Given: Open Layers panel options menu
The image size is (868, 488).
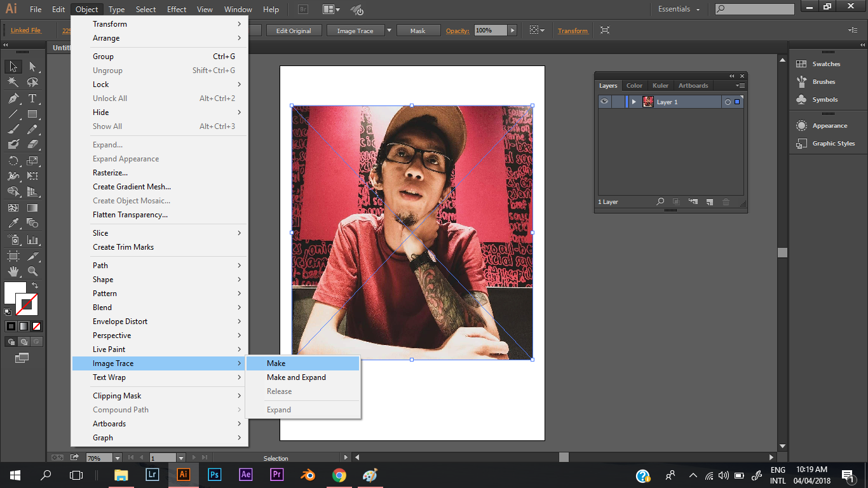Looking at the screenshot, I should tap(740, 85).
